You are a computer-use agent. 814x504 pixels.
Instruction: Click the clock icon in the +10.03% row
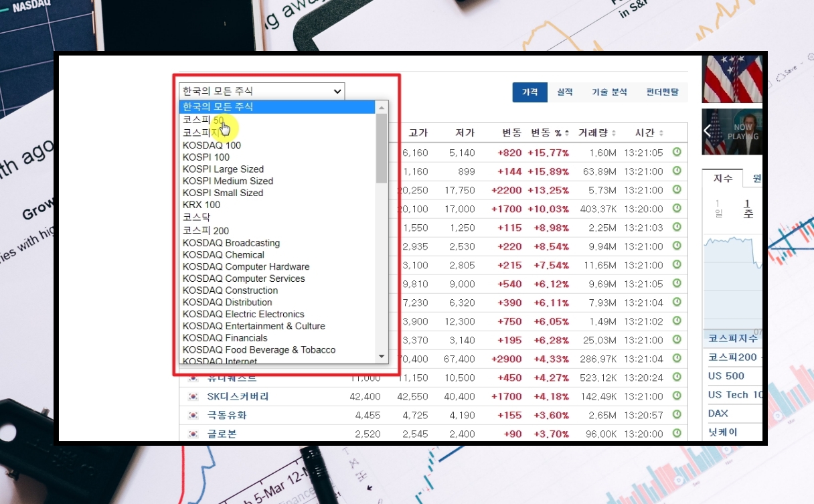(677, 209)
